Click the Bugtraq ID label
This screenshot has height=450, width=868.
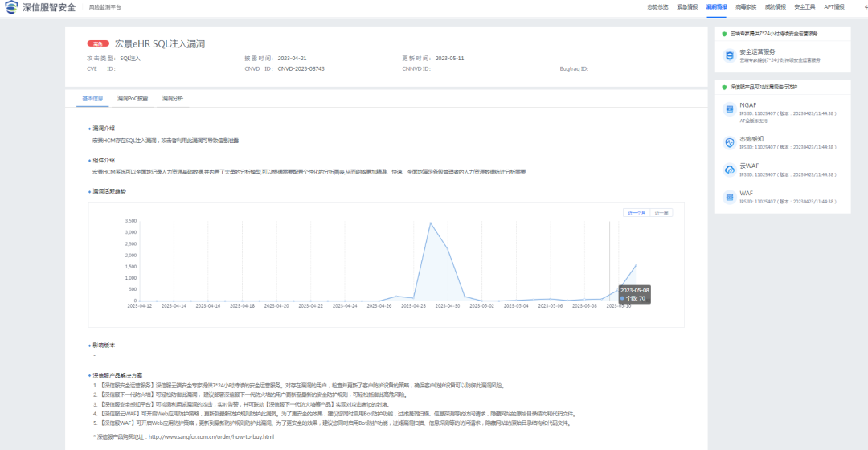(x=574, y=69)
